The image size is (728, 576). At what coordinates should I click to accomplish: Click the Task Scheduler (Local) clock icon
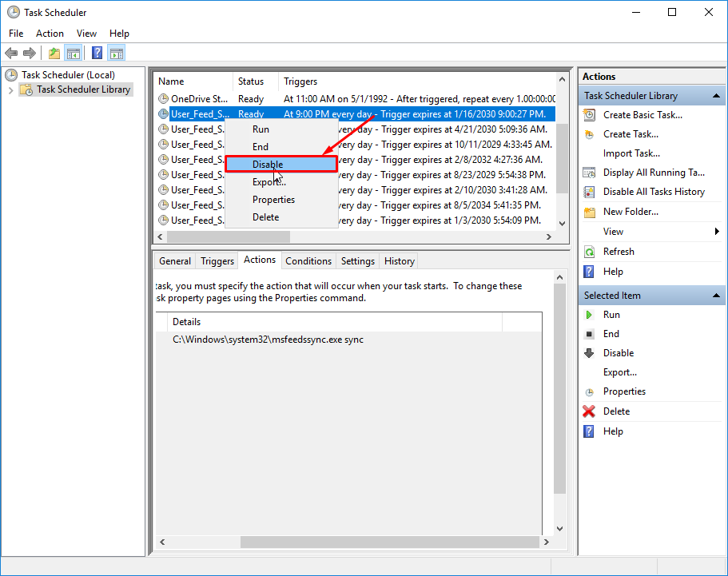[x=12, y=75]
